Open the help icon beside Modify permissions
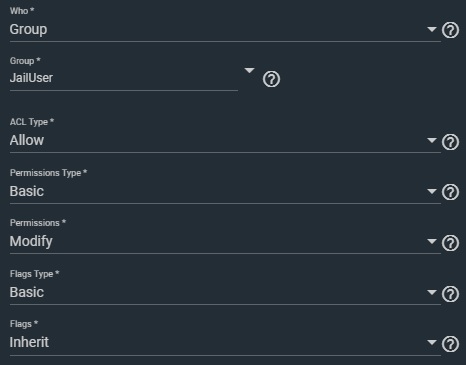The image size is (466, 365). (x=450, y=243)
